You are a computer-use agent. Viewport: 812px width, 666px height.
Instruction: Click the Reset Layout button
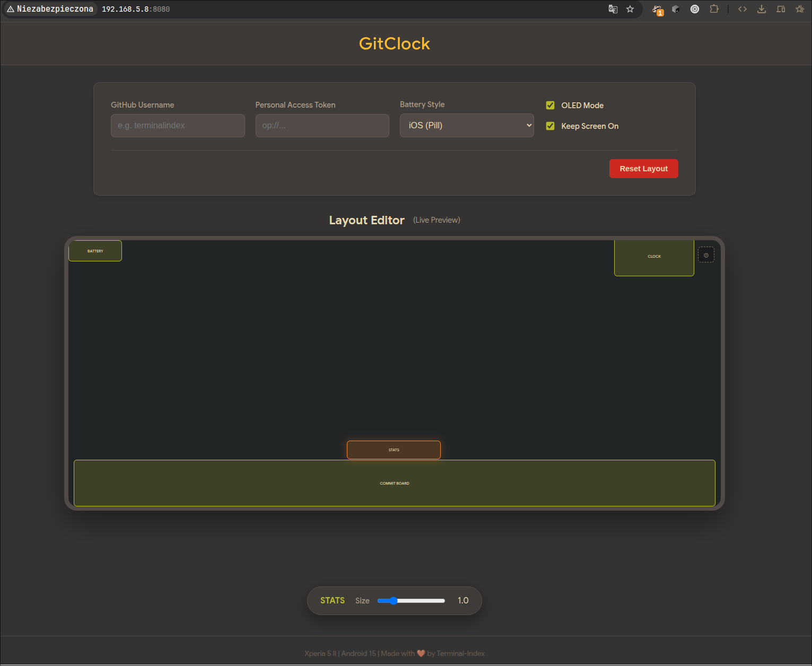pyautogui.click(x=643, y=168)
